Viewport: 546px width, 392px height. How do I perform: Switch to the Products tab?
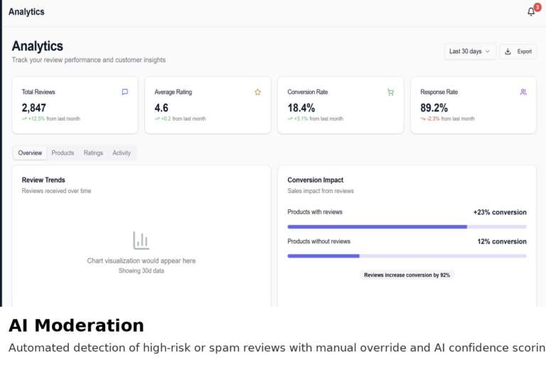click(x=63, y=153)
